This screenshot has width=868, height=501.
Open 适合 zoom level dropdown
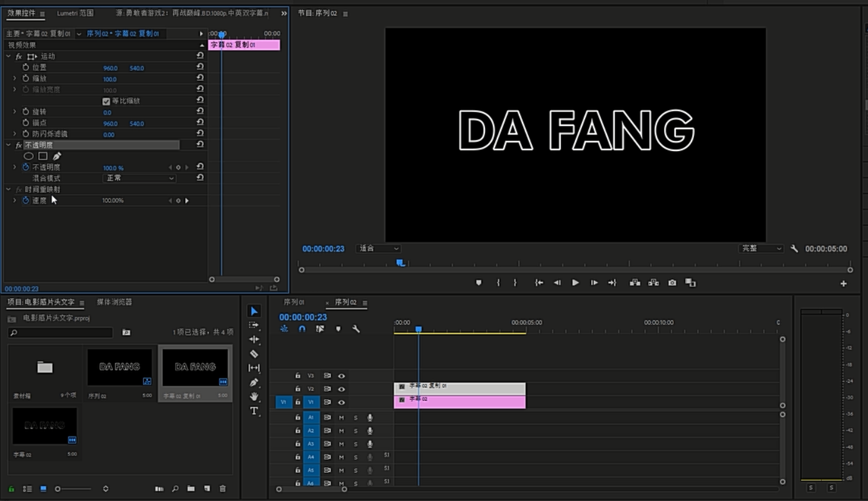click(x=379, y=249)
